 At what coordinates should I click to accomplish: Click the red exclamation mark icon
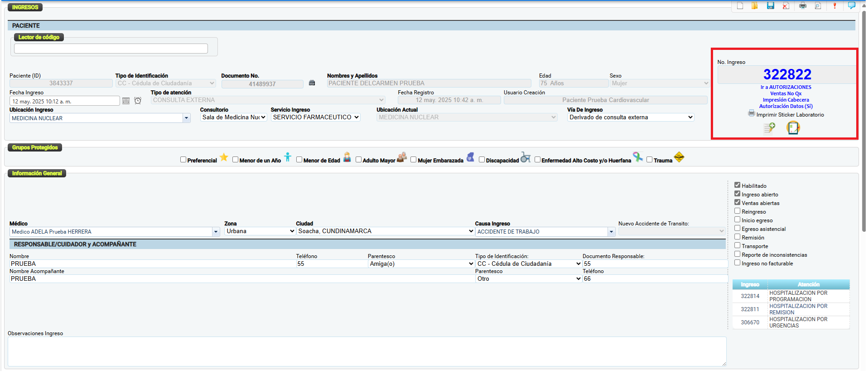tap(834, 6)
